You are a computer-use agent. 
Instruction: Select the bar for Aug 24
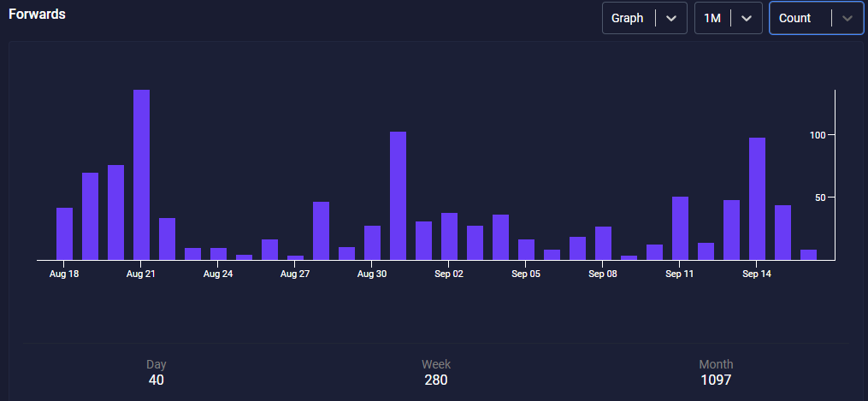click(x=218, y=253)
